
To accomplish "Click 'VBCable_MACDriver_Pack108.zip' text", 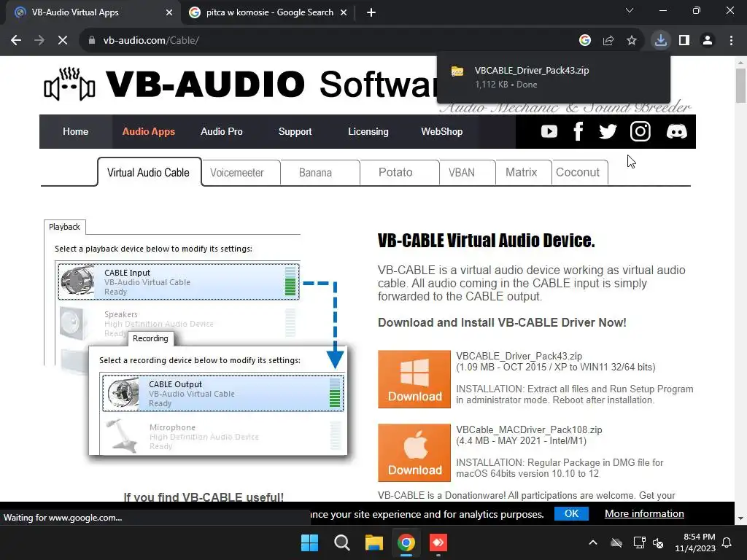I will click(x=529, y=429).
